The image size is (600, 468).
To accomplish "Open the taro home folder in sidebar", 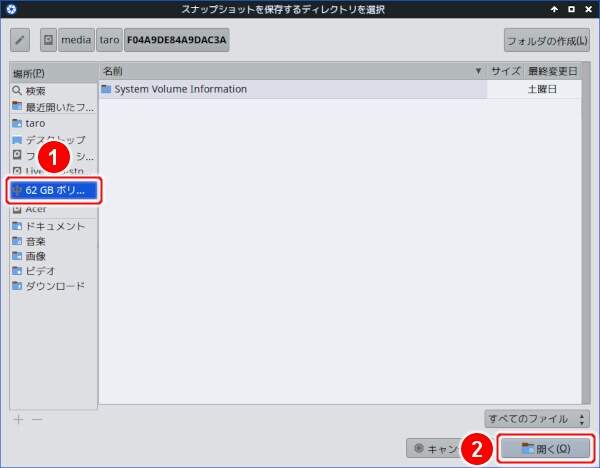I will coord(35,123).
